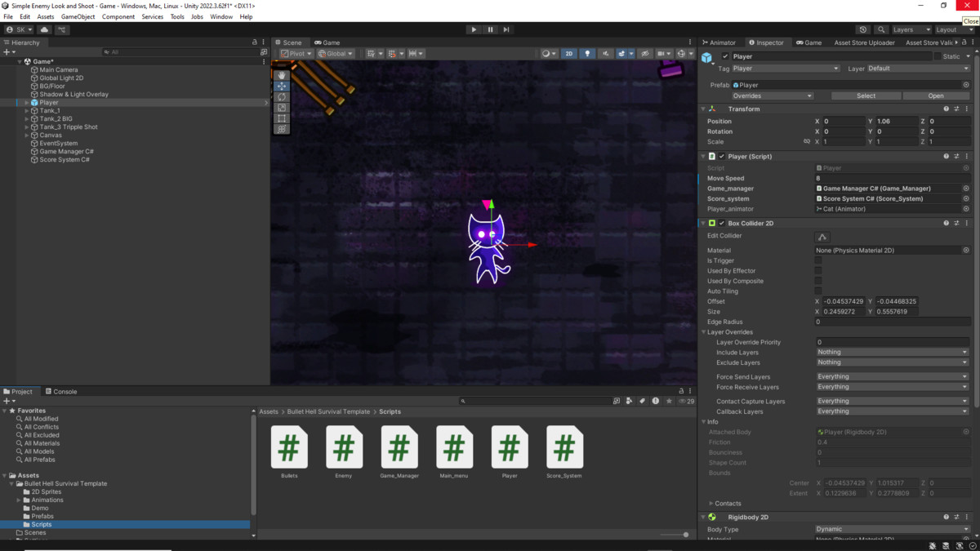
Task: Click the Version Control icon near the account name
Action: click(61, 29)
